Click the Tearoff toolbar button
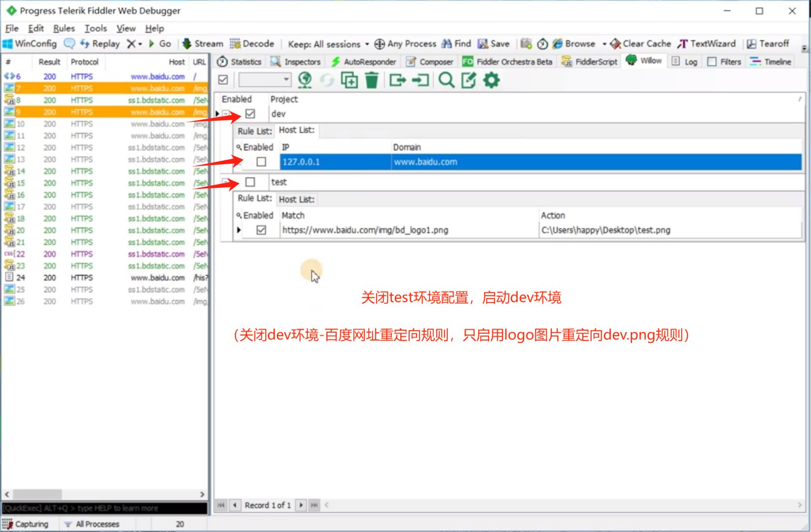Screen dimensions: 811x532 point(768,44)
